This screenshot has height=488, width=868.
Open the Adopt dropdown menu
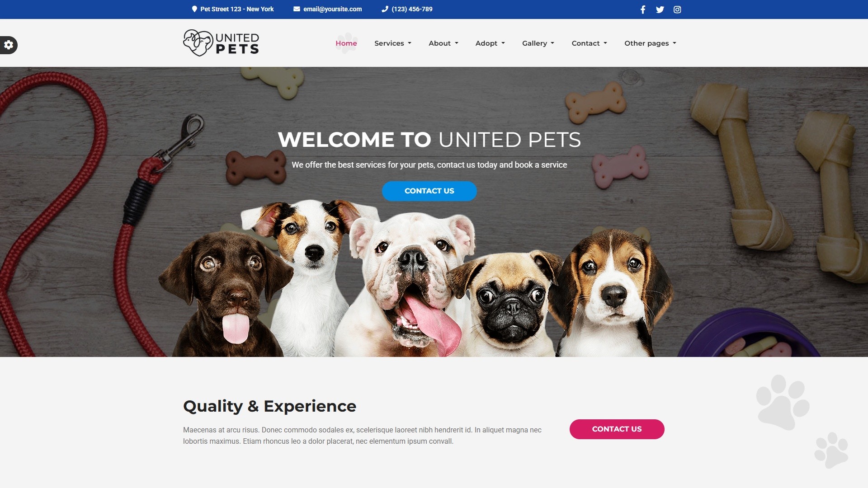coord(490,43)
